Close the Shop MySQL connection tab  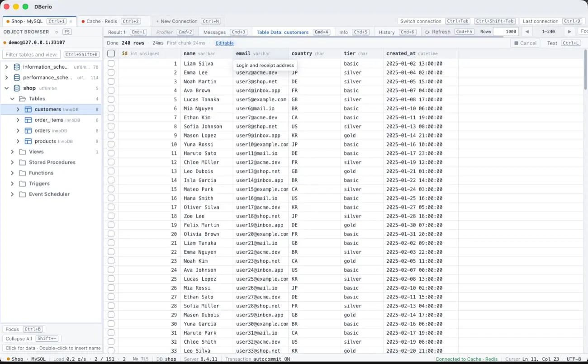point(71,21)
